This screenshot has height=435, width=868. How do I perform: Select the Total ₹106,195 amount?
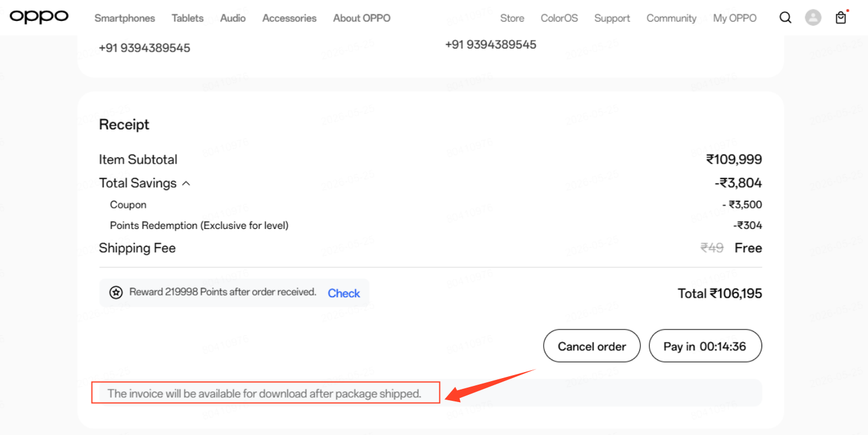click(x=720, y=294)
